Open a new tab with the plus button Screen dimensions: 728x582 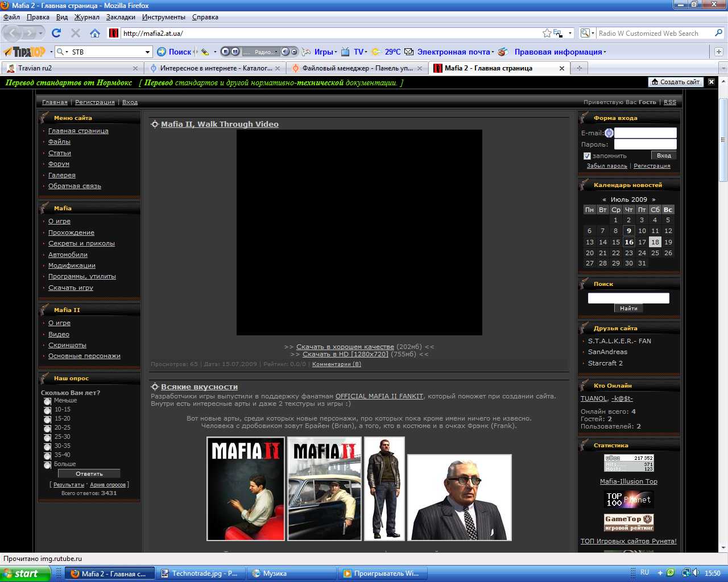(579, 68)
